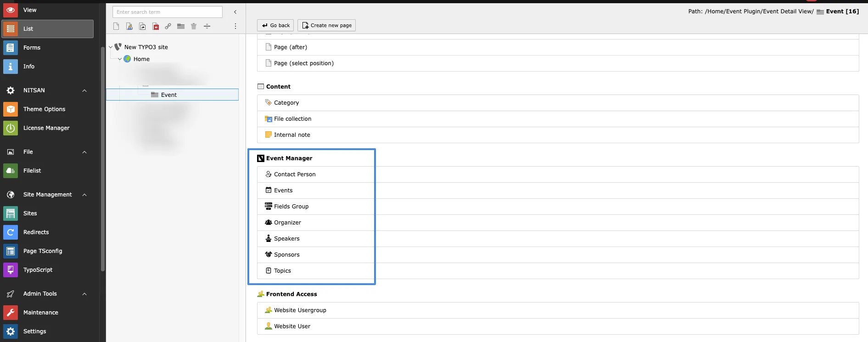
Task: Click the TypoScript module icon
Action: 11,269
